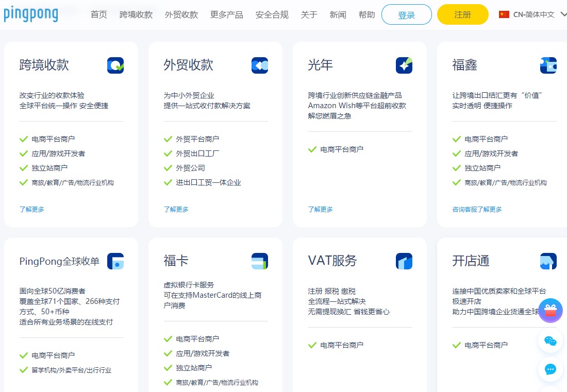Click Amazon Wish等平台超前收款 text
The width and height of the screenshot is (567, 392).
357,106
